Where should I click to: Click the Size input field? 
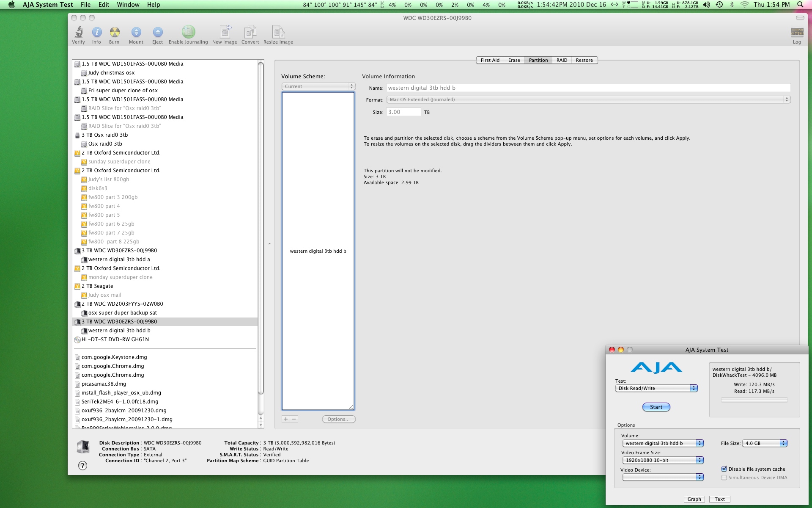(x=403, y=112)
